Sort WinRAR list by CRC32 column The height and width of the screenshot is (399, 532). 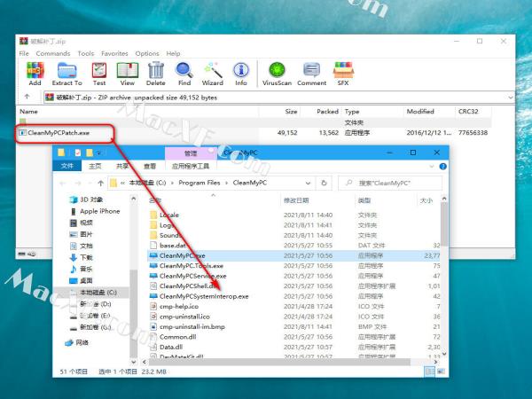(x=468, y=112)
